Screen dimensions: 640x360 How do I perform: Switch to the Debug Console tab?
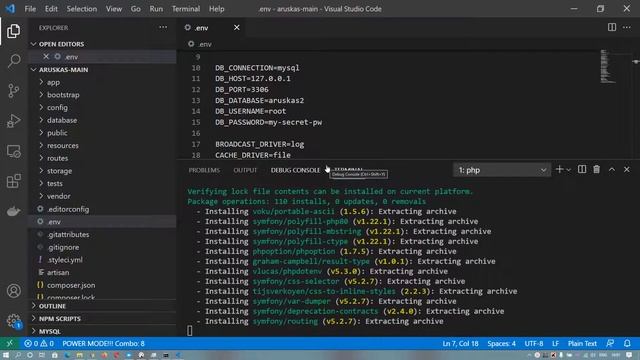click(295, 170)
